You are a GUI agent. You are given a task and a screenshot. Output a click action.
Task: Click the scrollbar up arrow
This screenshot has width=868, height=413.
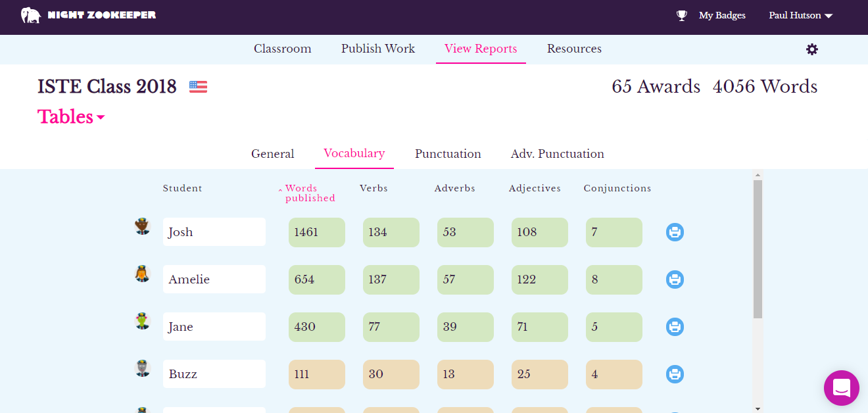[758, 175]
